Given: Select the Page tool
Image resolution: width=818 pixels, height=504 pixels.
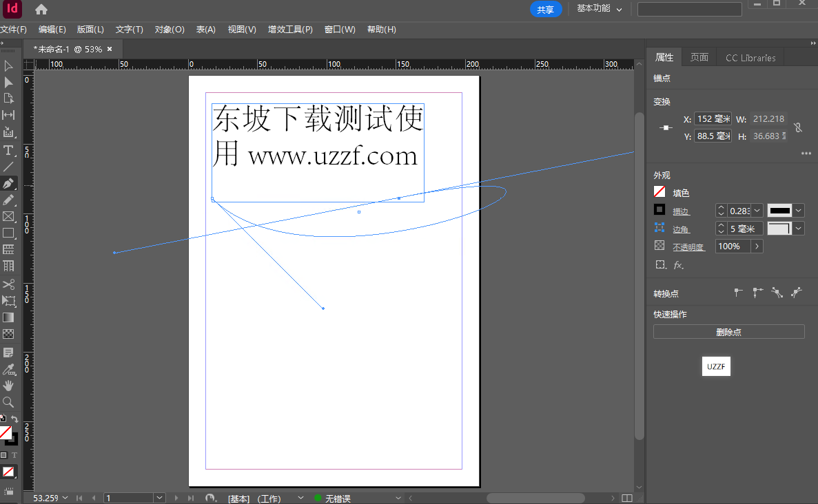Looking at the screenshot, I should 8,98.
